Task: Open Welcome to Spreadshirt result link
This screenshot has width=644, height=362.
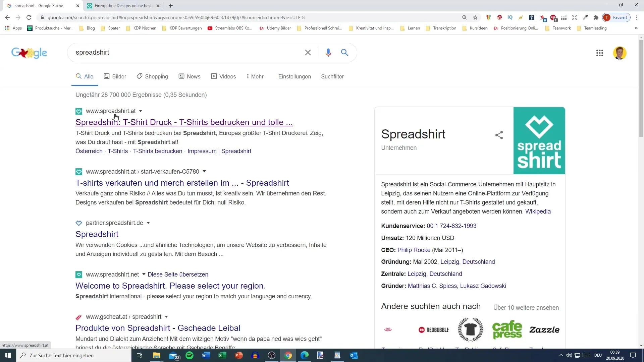Action: [170, 286]
